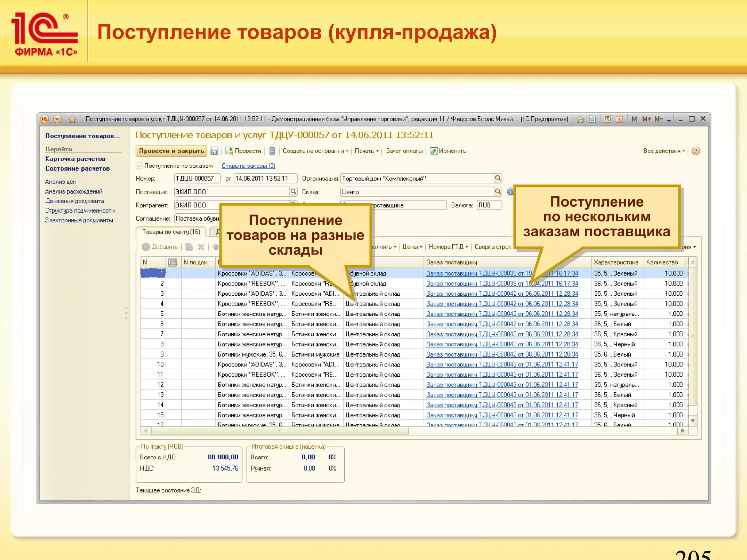Image resolution: width=747 pixels, height=560 pixels.
Task: Switch to Товары по факту (16) tab
Action: [171, 232]
